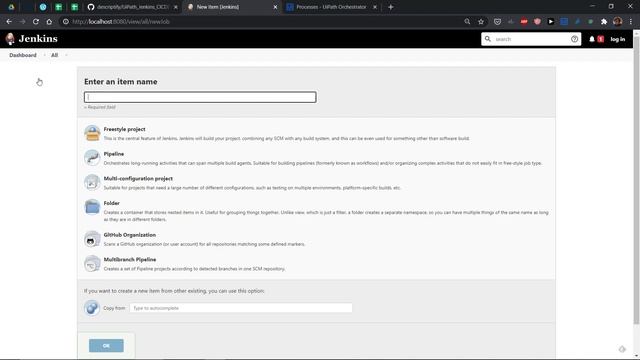Open the first green pinned spreadsheet tab
640x360 pixels.
coord(59,7)
